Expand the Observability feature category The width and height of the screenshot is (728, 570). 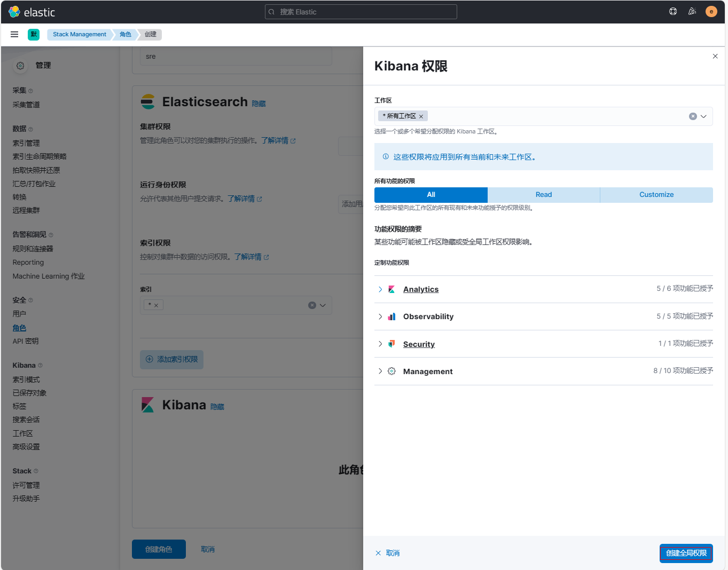pos(380,316)
